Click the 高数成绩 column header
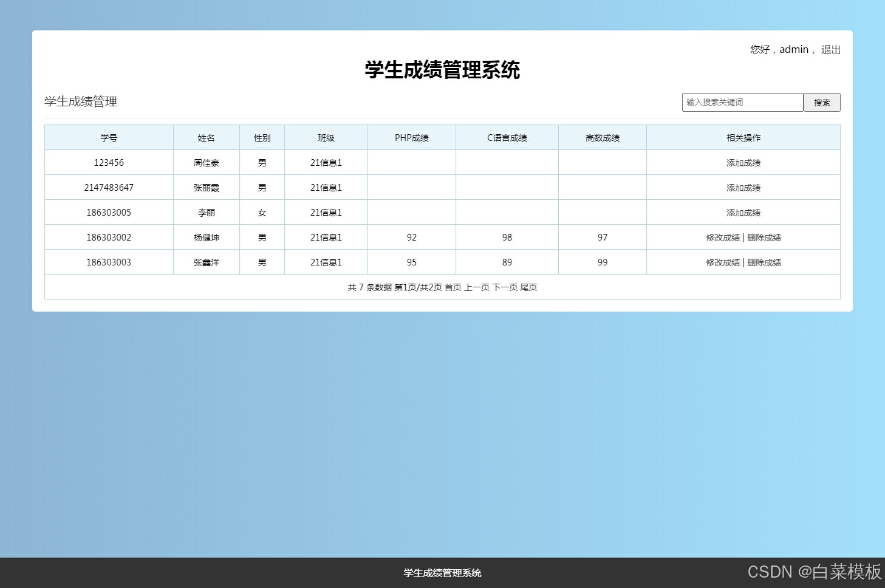 tap(603, 138)
